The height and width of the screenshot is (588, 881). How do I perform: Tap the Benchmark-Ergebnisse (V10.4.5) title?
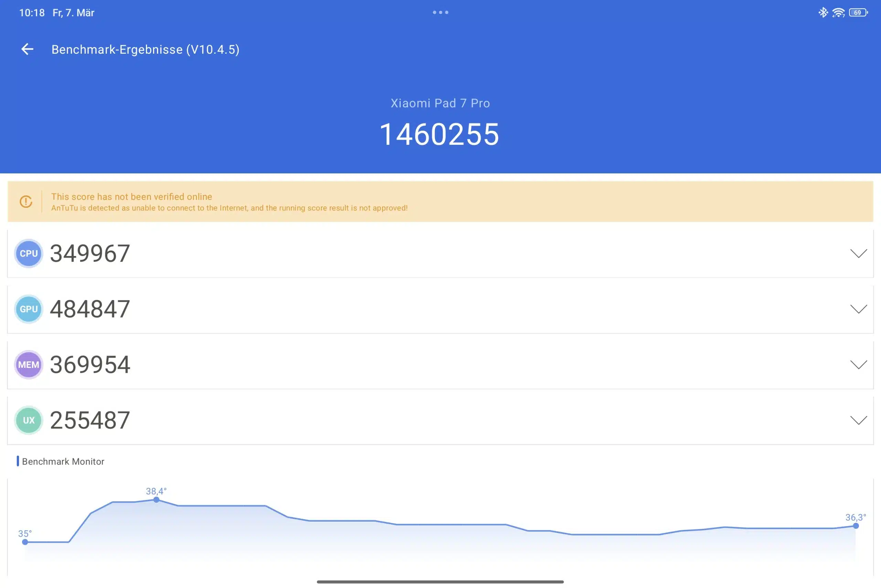(146, 50)
